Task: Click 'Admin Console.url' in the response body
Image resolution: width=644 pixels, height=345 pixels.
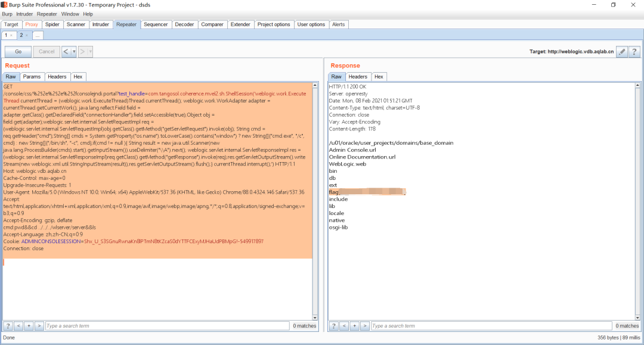Action: pos(352,150)
